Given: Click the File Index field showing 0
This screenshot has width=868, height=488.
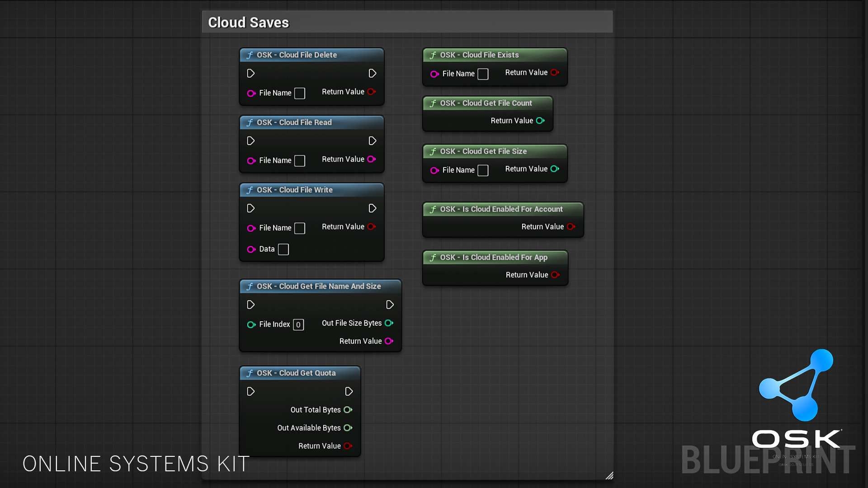Looking at the screenshot, I should coord(298,324).
